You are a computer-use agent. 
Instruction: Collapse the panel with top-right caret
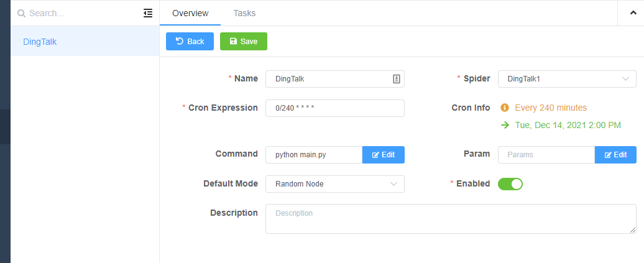click(x=632, y=13)
